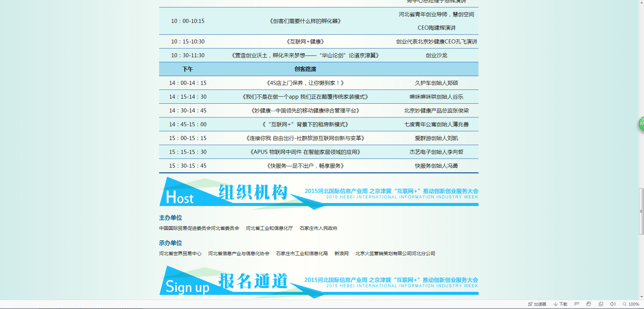Image resolution: width=644 pixels, height=309 pixels.
Task: Click the 14:00-14:15 time slot cell
Action: tap(188, 83)
